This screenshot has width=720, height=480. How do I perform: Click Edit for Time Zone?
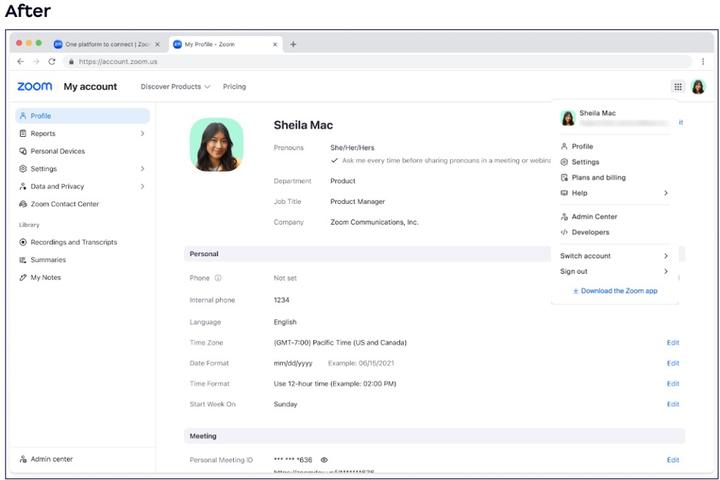click(673, 343)
